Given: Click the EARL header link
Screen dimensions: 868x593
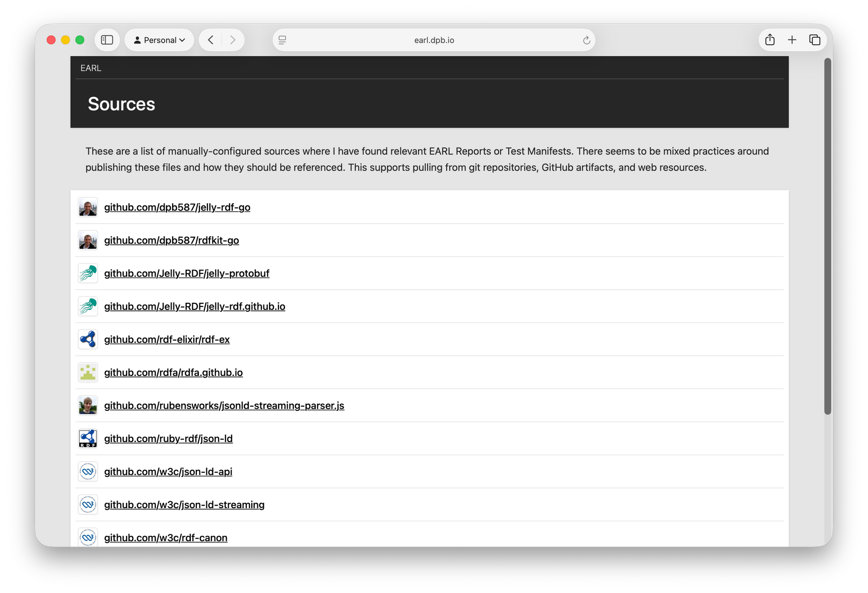Looking at the screenshot, I should coord(91,68).
